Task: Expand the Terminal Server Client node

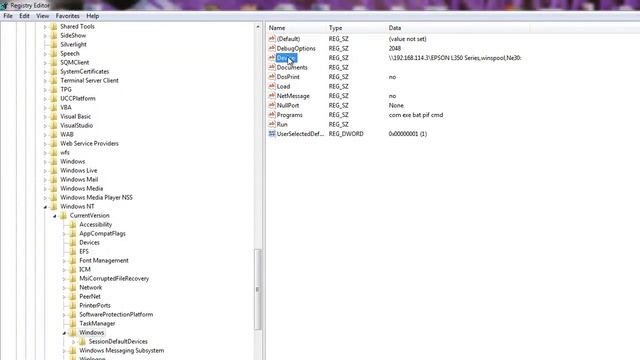Action: coord(45,81)
